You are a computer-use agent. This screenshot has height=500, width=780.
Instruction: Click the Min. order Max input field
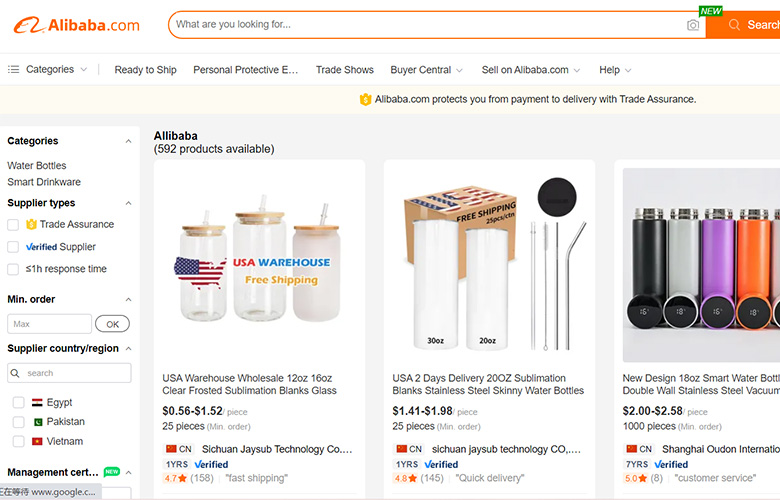click(x=49, y=324)
